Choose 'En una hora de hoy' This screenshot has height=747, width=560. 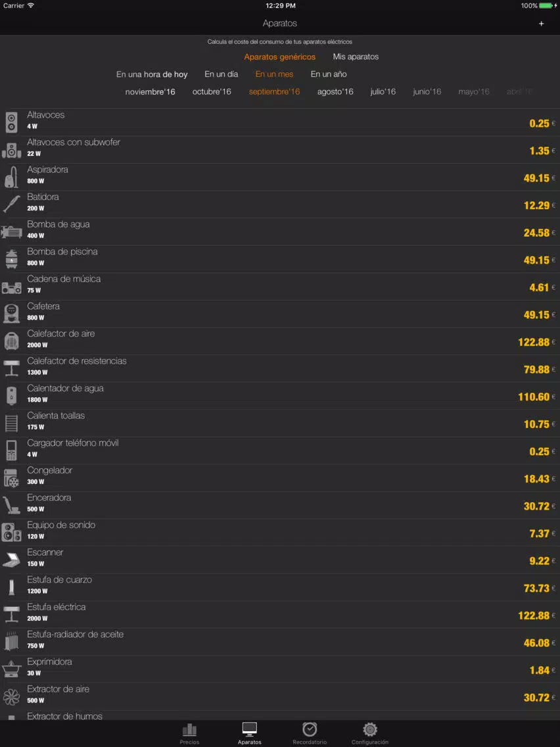point(152,75)
